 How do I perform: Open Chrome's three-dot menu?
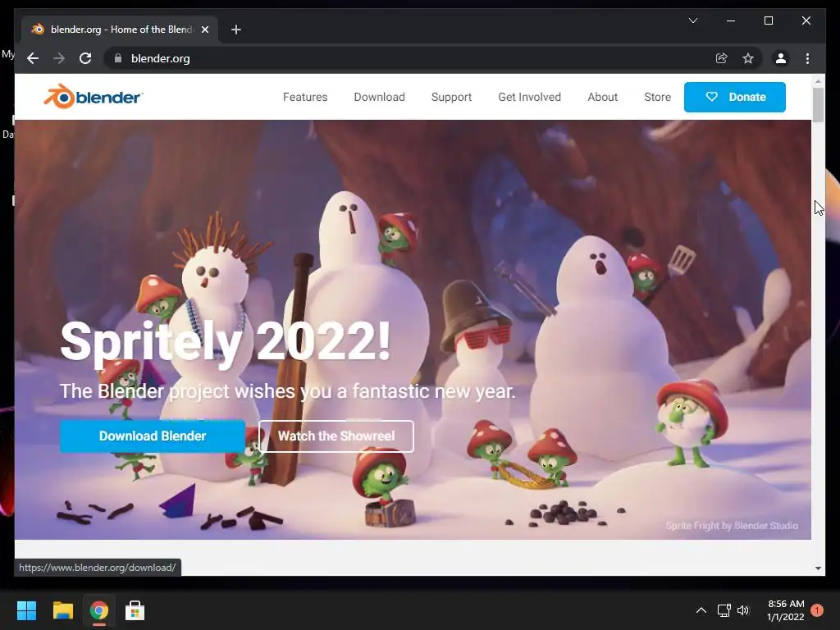pyautogui.click(x=807, y=58)
